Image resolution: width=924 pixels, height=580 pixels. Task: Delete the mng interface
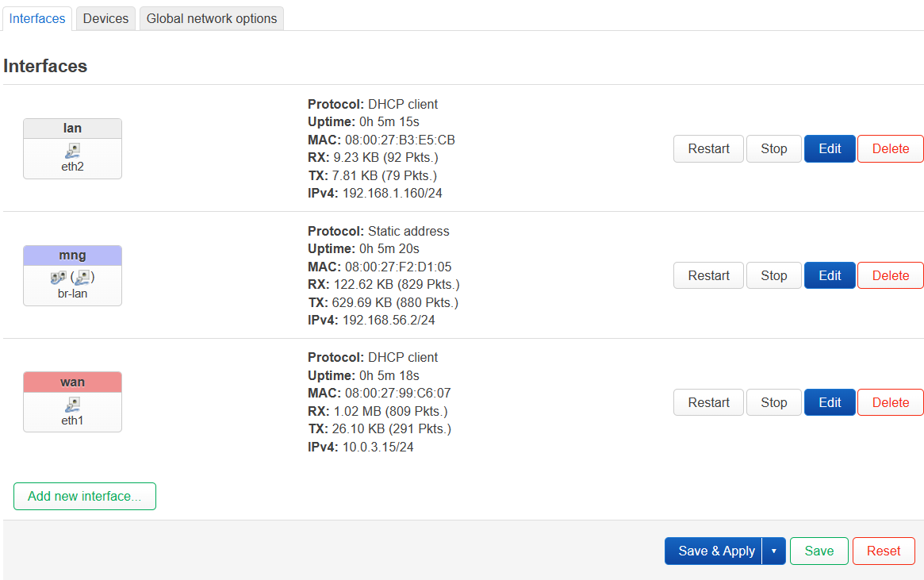pyautogui.click(x=890, y=275)
